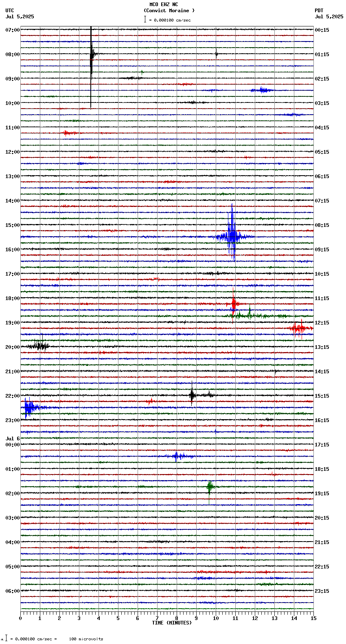Click the 03:15 PDT row label
Image resolution: width=346 pixels, height=644 pixels.
tap(322, 103)
